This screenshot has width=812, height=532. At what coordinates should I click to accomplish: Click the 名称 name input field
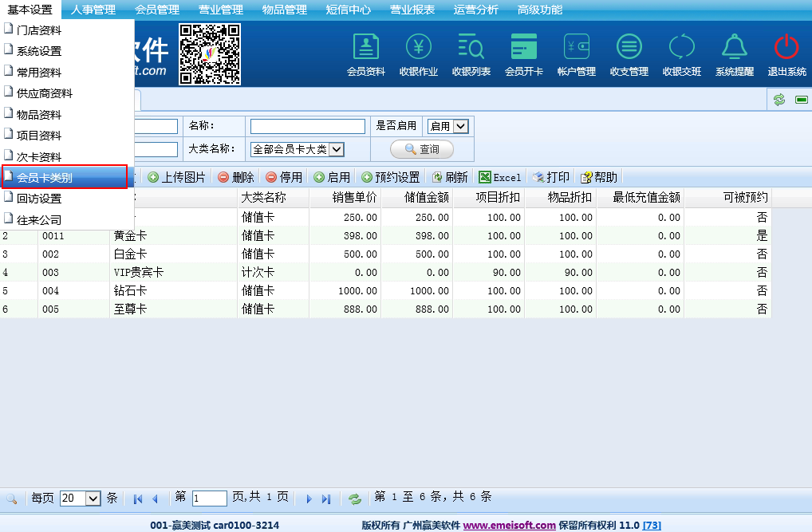[x=307, y=126]
